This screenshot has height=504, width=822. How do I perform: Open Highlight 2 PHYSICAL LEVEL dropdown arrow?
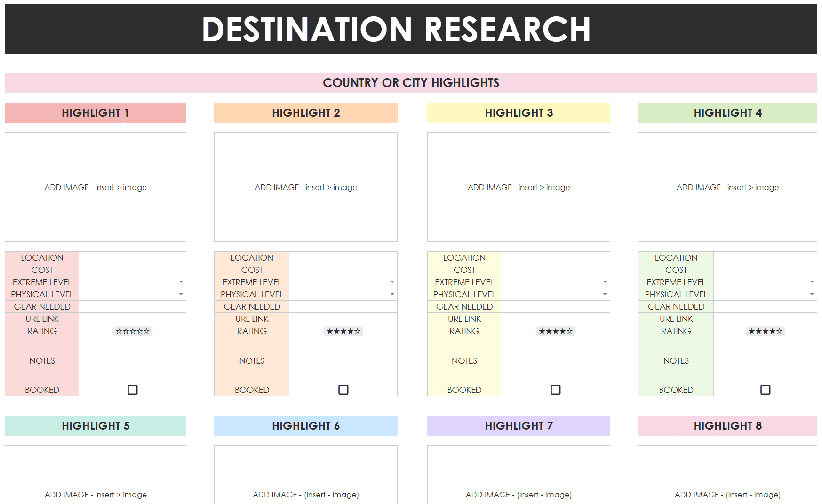(x=392, y=294)
